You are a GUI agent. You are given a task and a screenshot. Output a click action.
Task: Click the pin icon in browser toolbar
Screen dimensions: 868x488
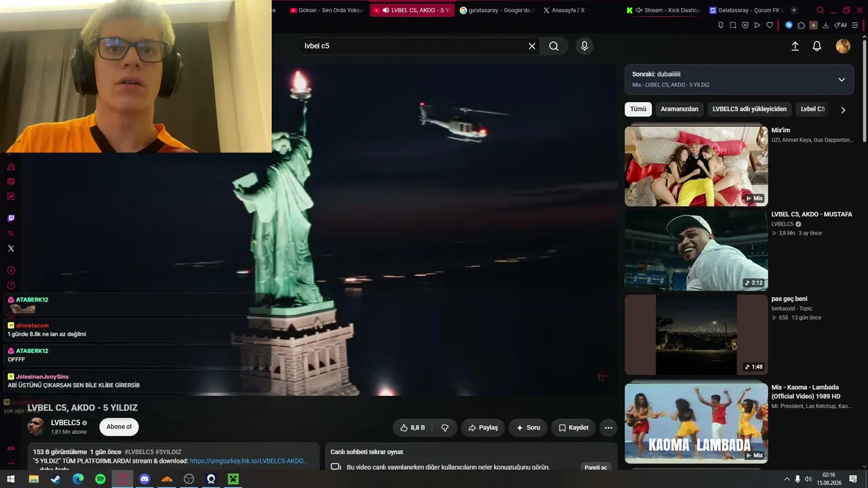pyautogui.click(x=720, y=25)
